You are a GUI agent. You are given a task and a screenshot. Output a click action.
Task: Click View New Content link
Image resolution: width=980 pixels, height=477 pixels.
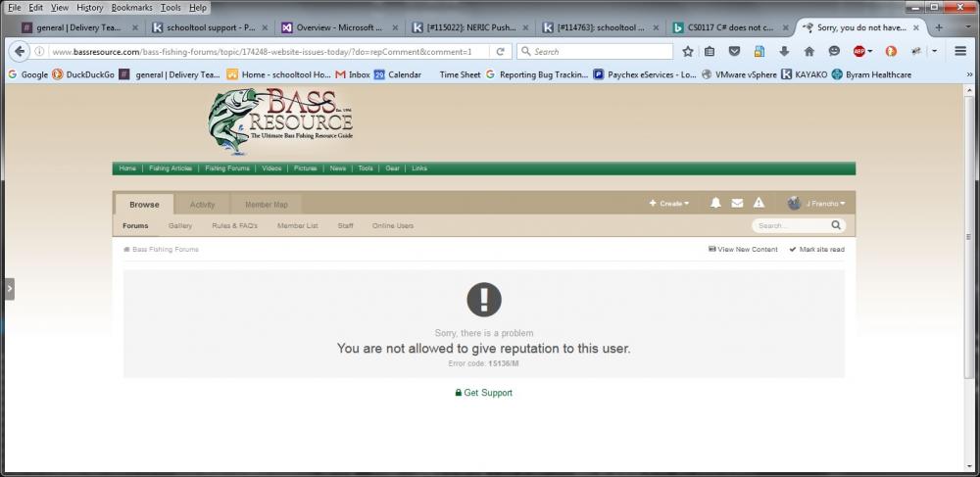pos(743,249)
